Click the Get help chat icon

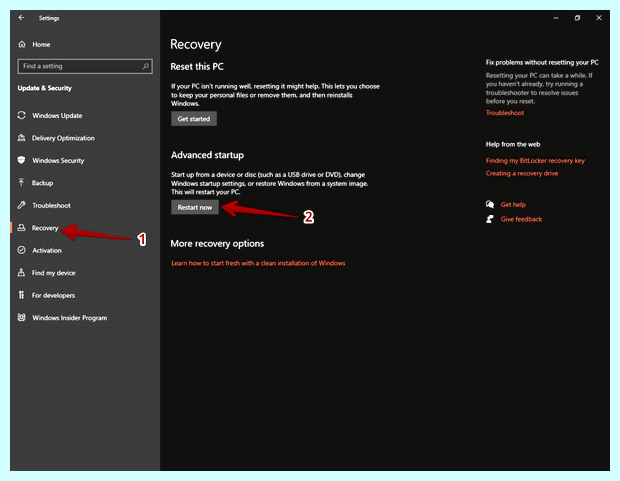tap(490, 204)
